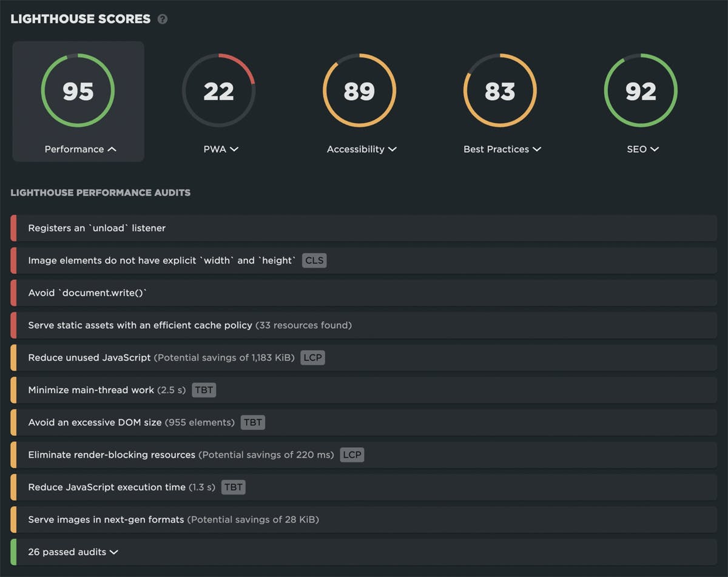The height and width of the screenshot is (577, 728).
Task: Click the CLS tag on image elements audit
Action: [314, 260]
